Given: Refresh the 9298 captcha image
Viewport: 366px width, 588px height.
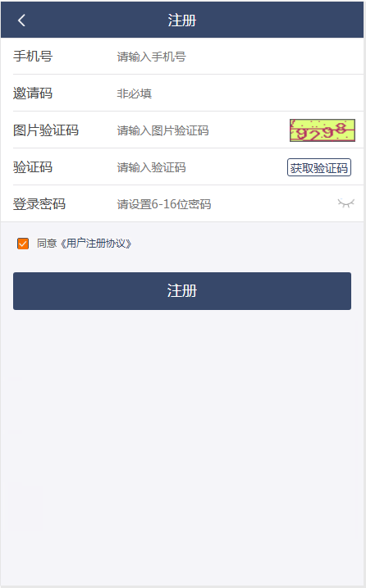Looking at the screenshot, I should pyautogui.click(x=322, y=130).
